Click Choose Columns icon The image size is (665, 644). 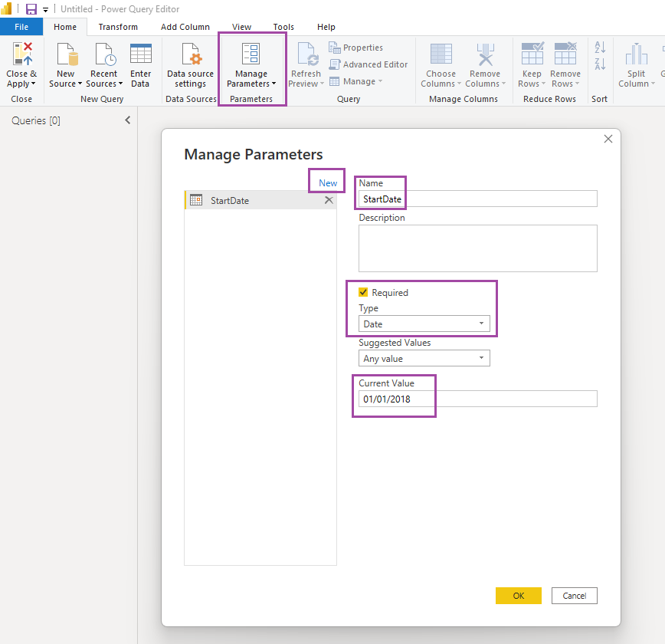[x=441, y=54]
